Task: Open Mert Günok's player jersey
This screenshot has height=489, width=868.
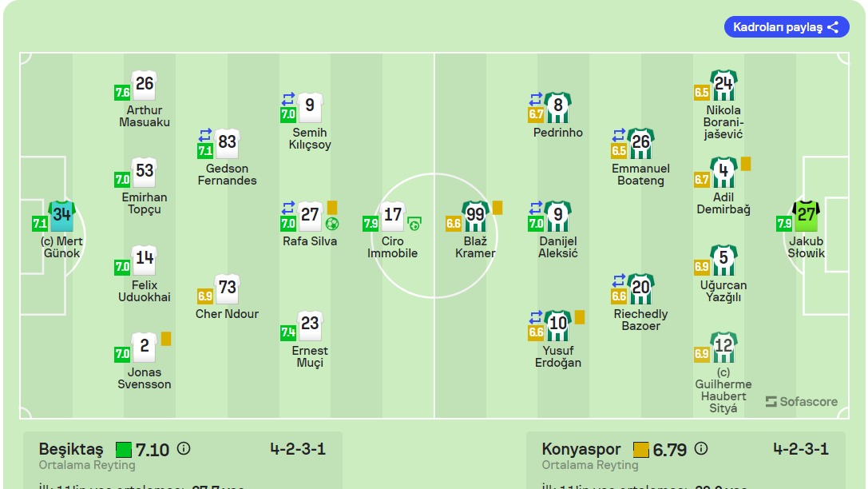Action: (x=62, y=214)
